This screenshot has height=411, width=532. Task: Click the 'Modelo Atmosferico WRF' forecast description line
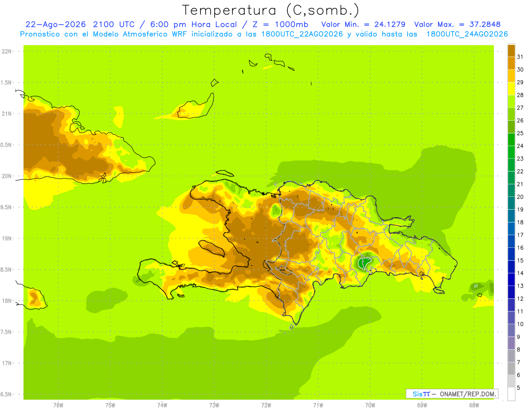click(264, 34)
